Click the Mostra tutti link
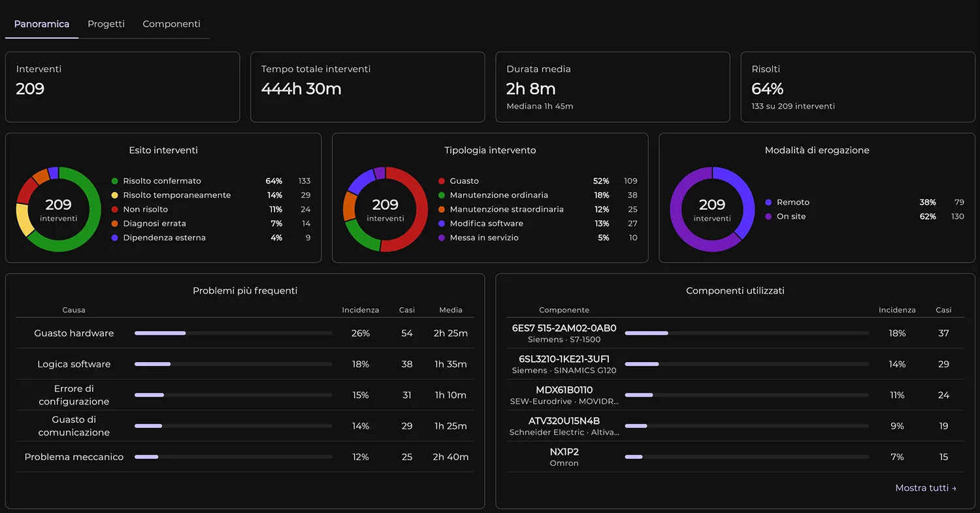Viewport: 980px width, 513px height. 926,488
